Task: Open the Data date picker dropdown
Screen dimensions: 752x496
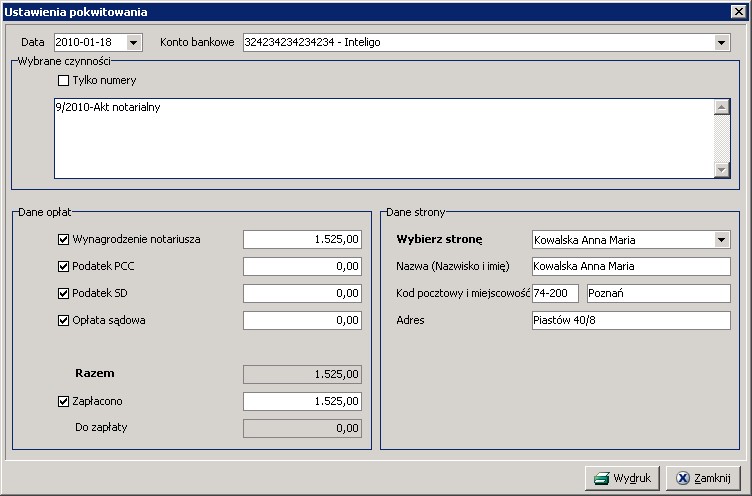Action: tap(135, 42)
